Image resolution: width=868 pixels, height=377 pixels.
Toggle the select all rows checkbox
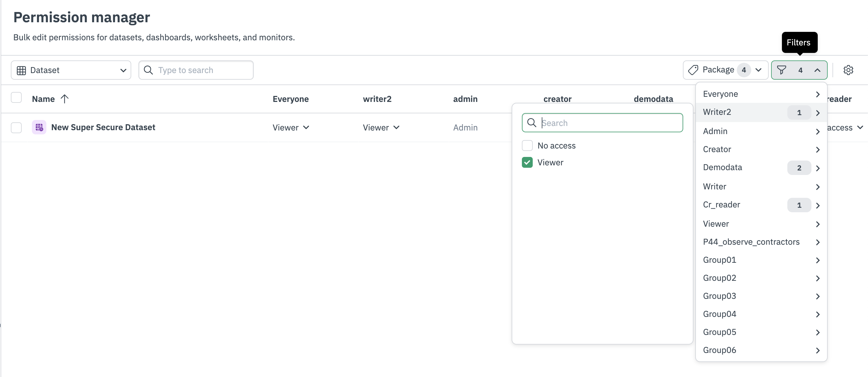pos(16,98)
